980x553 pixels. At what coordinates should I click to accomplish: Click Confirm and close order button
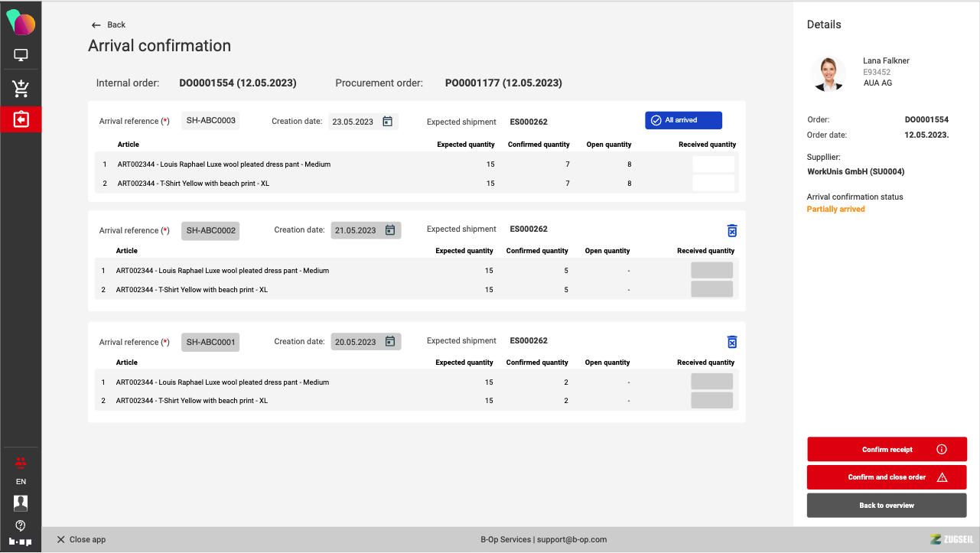[x=887, y=477]
